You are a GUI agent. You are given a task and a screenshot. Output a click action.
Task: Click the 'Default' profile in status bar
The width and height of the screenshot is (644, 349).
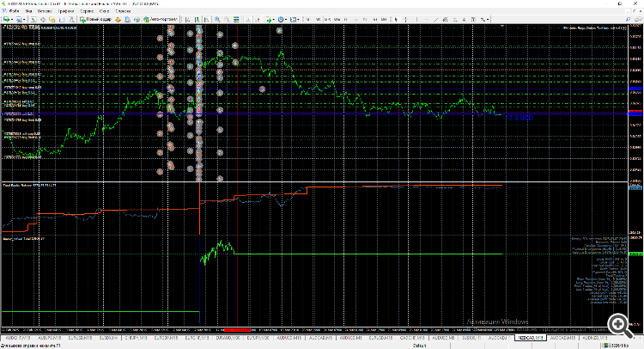pyautogui.click(x=419, y=346)
